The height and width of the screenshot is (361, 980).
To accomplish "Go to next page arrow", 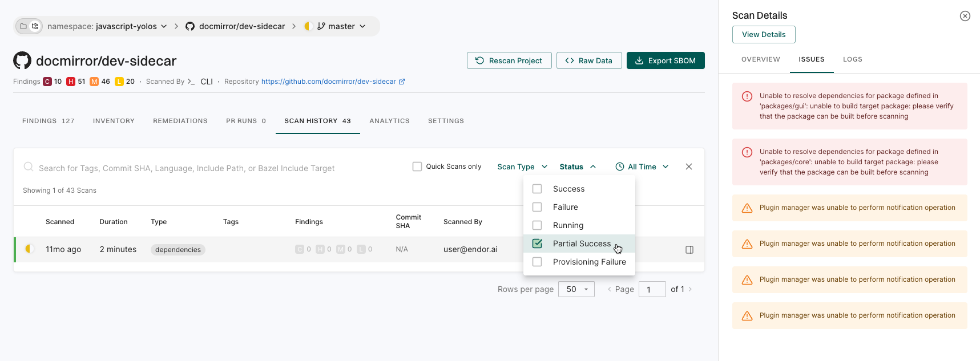I will (x=690, y=289).
